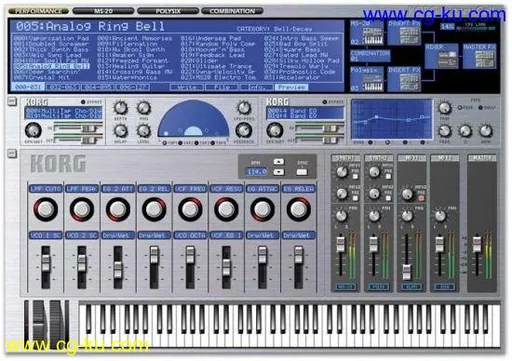This screenshot has height=361, width=512.
Task: Click the Gain knob in EQ section
Action: click(486, 131)
